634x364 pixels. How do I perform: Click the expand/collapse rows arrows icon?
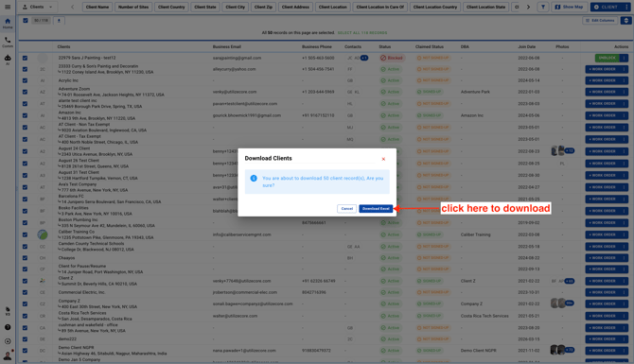point(625,21)
